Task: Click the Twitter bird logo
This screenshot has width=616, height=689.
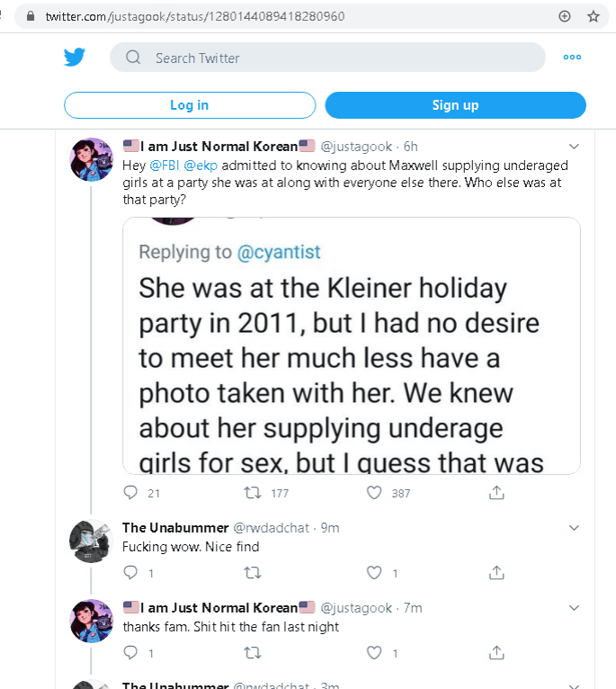Action: pyautogui.click(x=74, y=58)
